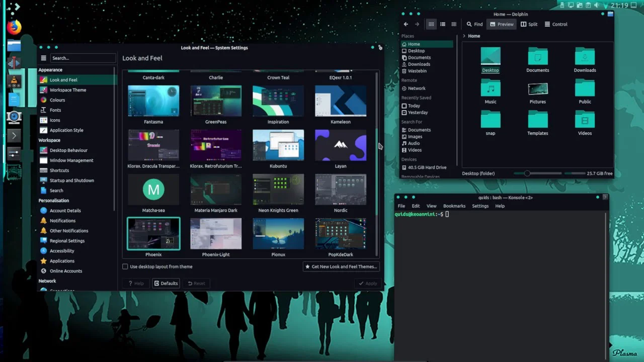Launch Firefox from the left dock
644x362 pixels.
pos(14,27)
